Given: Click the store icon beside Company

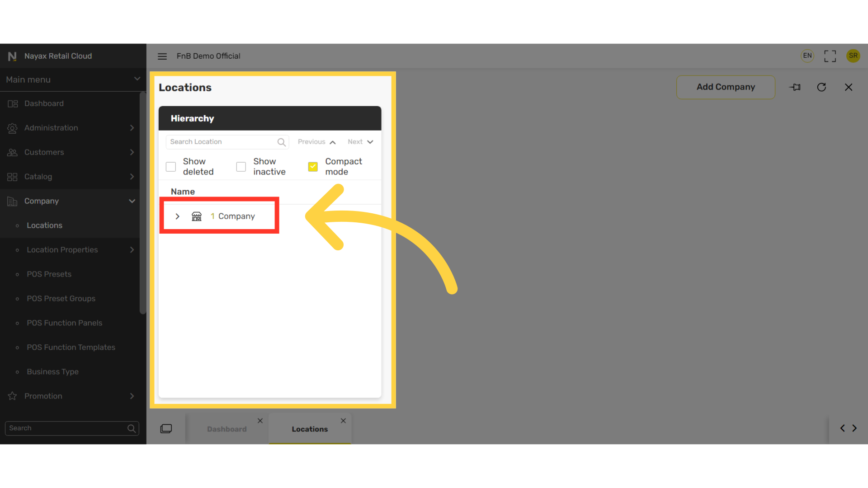Looking at the screenshot, I should [x=196, y=216].
